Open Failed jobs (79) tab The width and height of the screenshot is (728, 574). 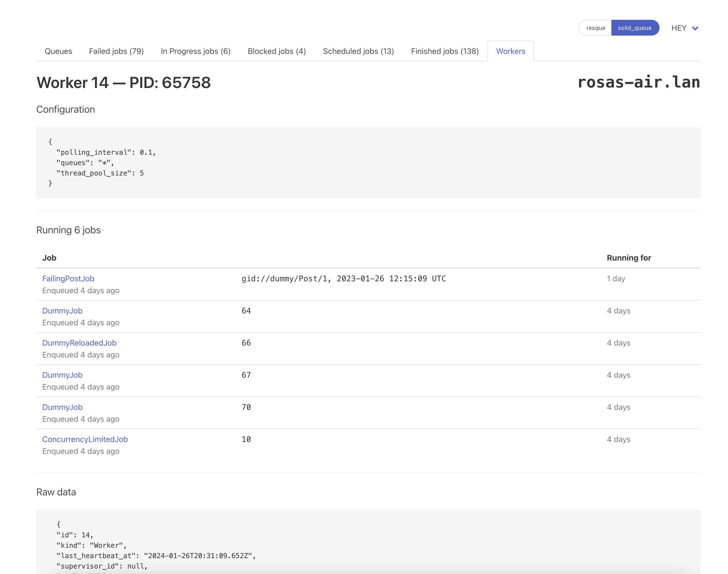(x=116, y=51)
